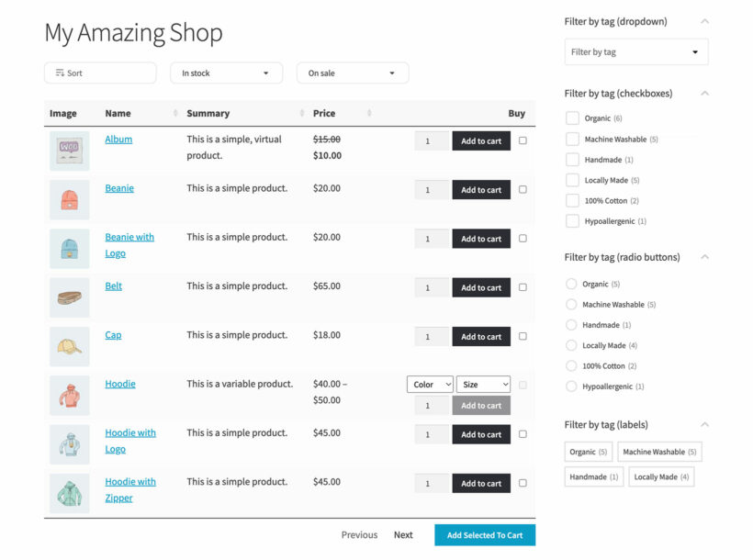Viewport: 753px width, 560px height.
Task: Check the Hypoallergenic tag checkbox
Action: pyautogui.click(x=572, y=221)
